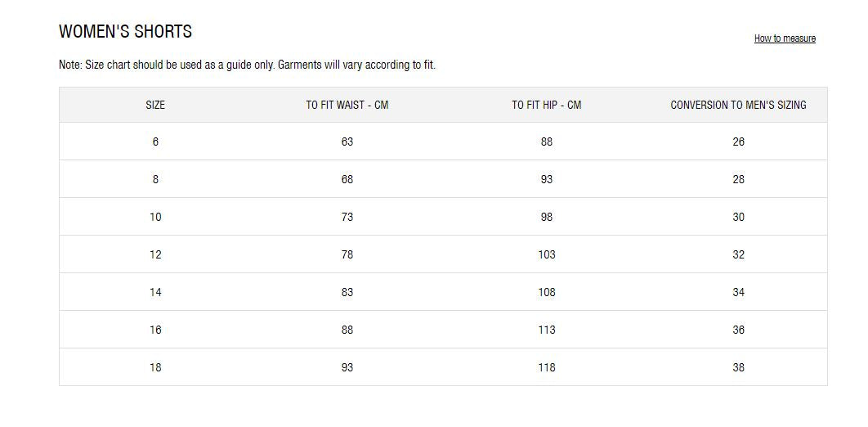
Task: Click size 6 in the size column
Action: point(155,142)
